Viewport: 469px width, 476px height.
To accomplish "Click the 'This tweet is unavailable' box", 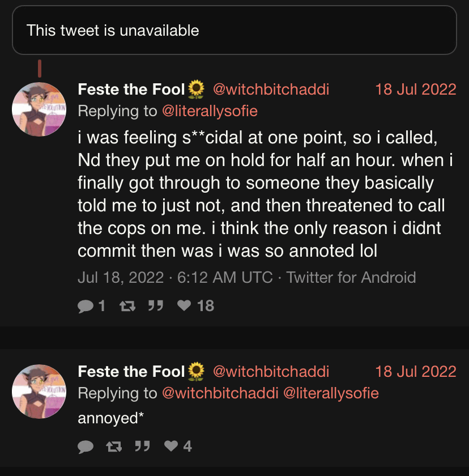I will pyautogui.click(x=234, y=30).
